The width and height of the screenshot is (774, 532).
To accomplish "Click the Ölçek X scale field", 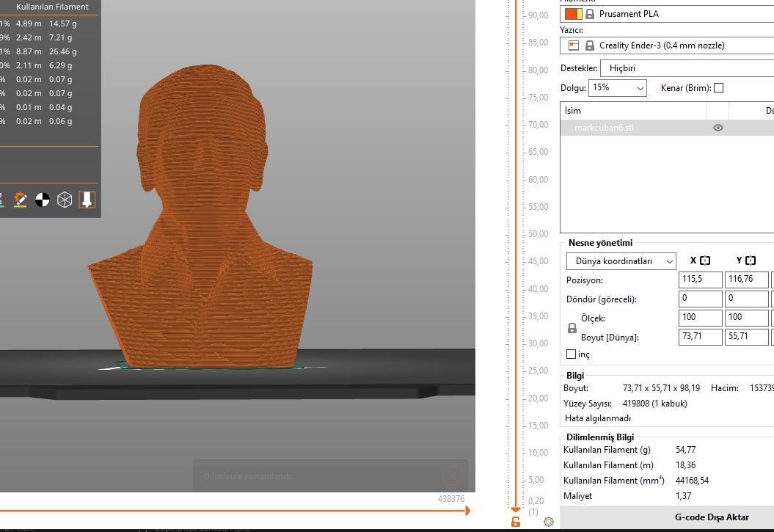I will tap(701, 317).
